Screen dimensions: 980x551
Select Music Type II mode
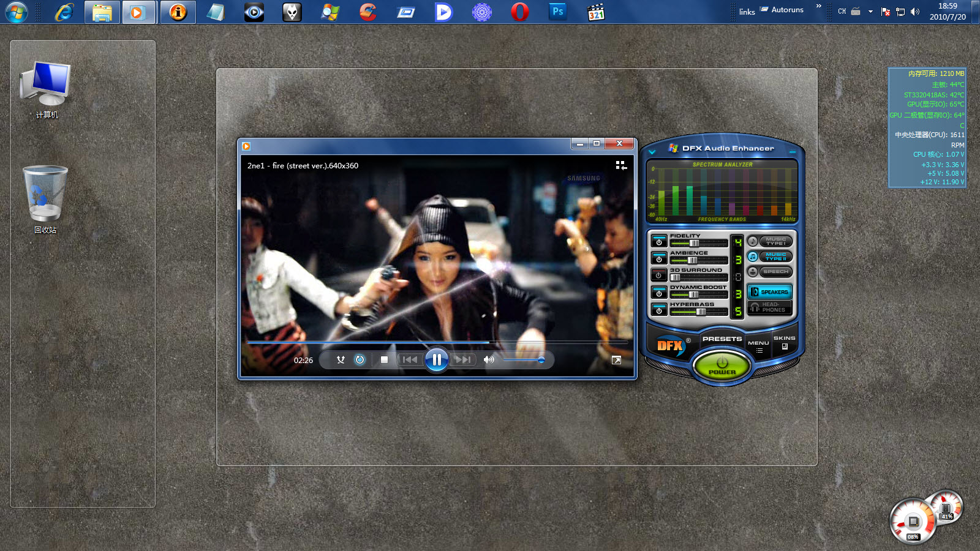(x=770, y=257)
